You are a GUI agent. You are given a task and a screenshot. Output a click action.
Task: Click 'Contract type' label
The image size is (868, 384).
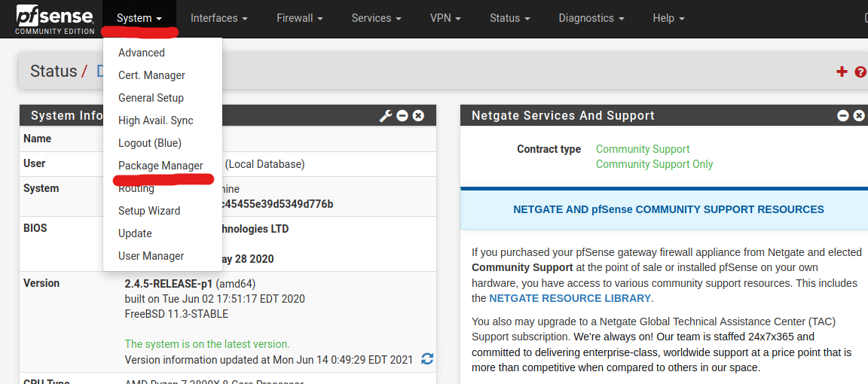(549, 149)
